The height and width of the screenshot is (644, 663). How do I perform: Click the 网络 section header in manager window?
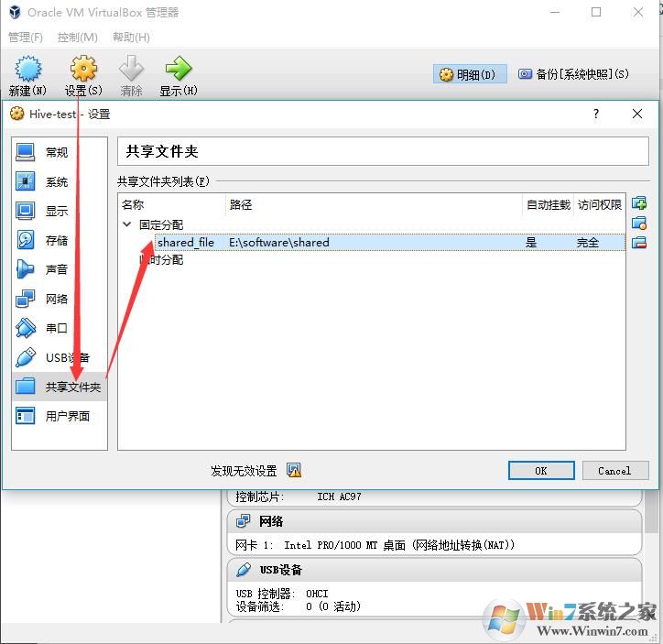pos(435,521)
